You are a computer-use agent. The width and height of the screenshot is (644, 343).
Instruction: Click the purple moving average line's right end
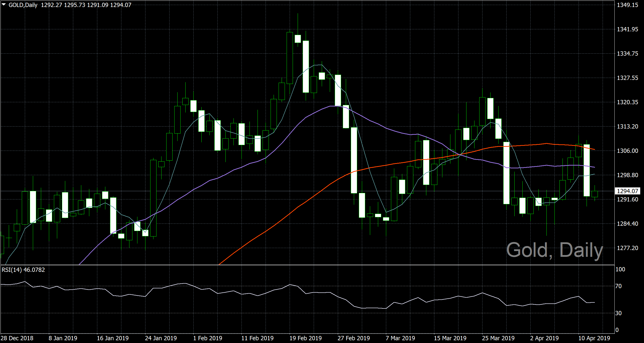594,167
